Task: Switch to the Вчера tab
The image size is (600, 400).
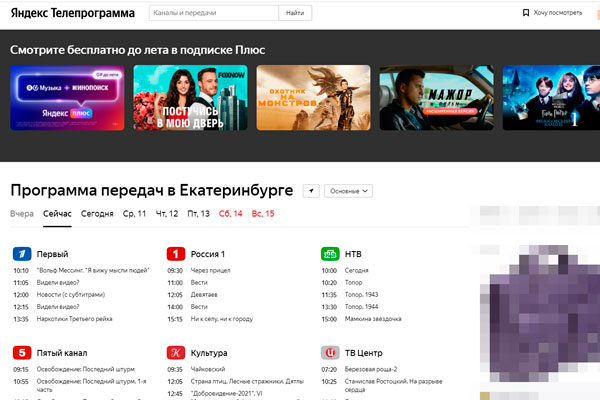Action: coord(22,214)
